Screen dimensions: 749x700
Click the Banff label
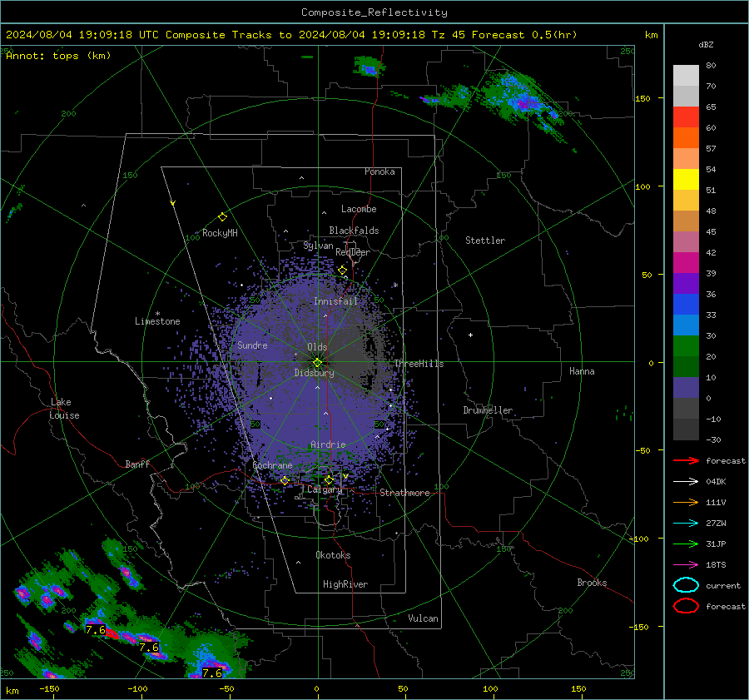[x=137, y=464]
